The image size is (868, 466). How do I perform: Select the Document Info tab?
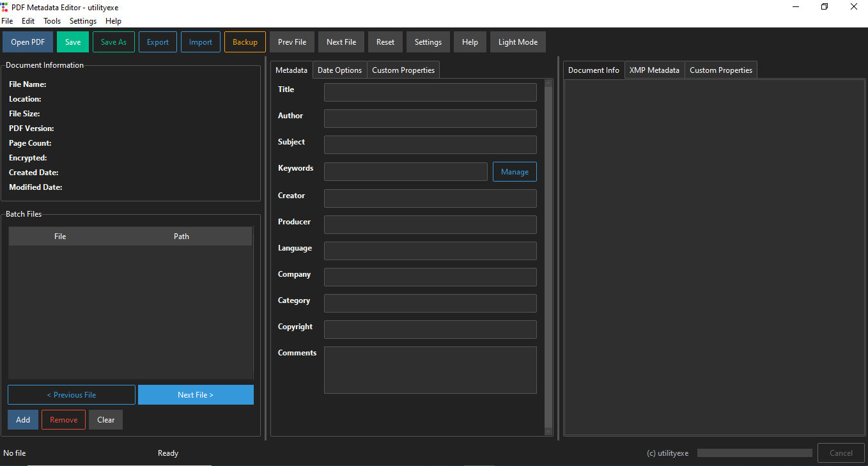(594, 70)
